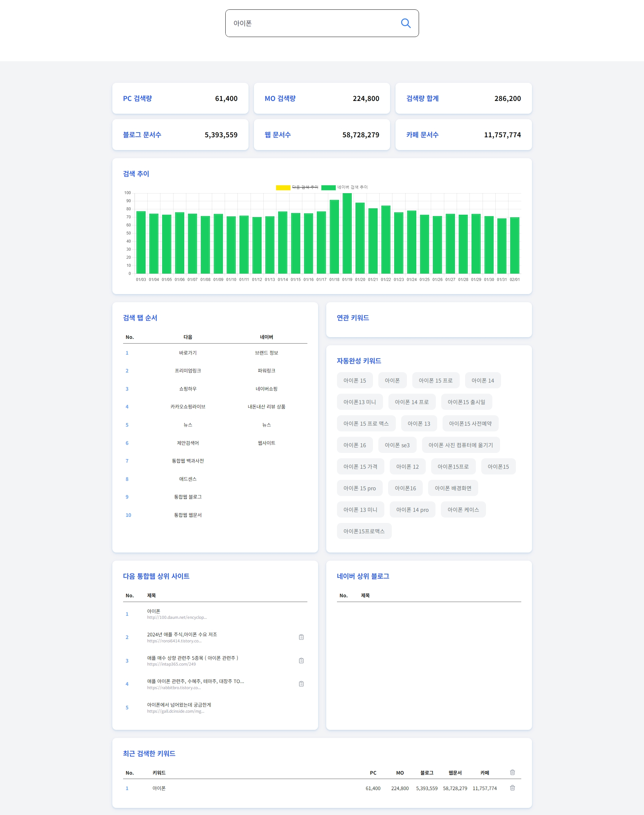The width and height of the screenshot is (644, 815).
Task: Click 아이폰 배경화면 chip
Action: (453, 488)
